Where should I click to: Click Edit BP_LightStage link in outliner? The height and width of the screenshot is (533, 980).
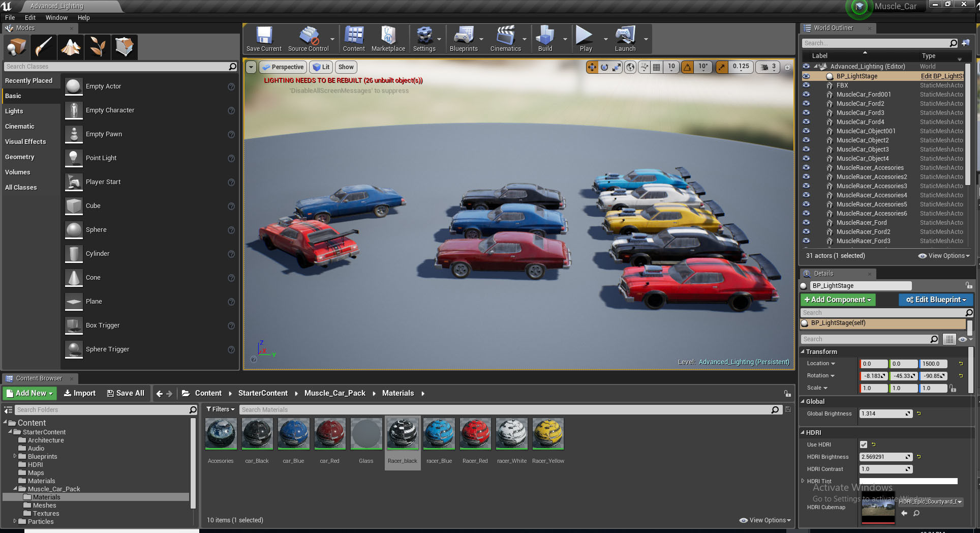(x=942, y=76)
